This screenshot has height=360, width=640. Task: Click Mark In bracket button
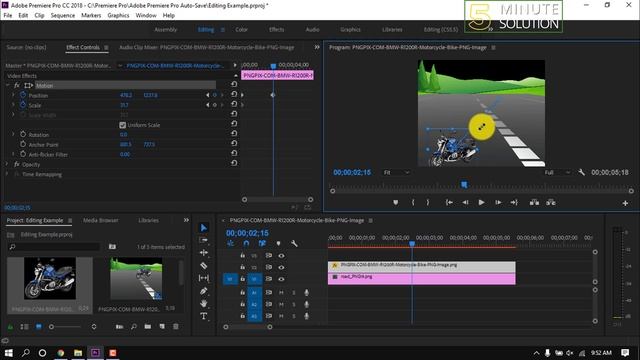coord(413,202)
